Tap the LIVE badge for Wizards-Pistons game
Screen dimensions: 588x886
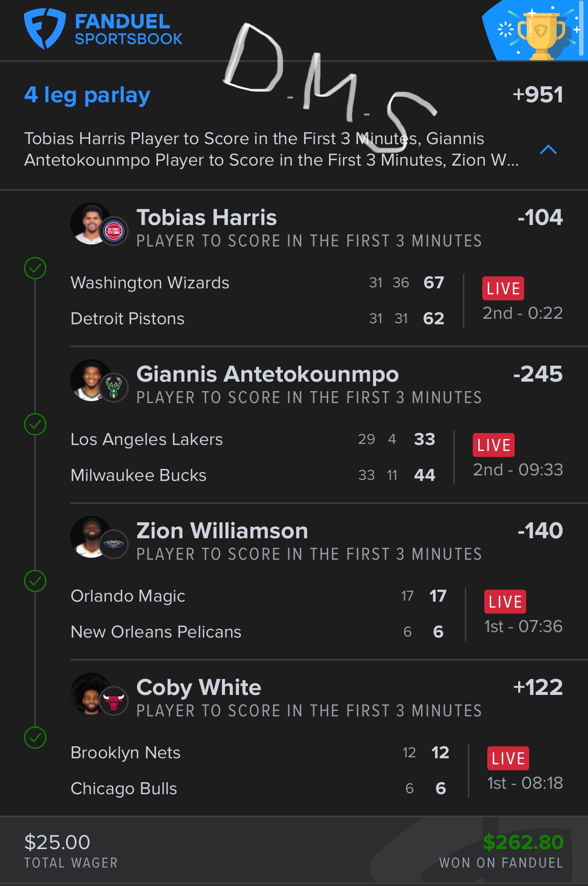click(503, 288)
